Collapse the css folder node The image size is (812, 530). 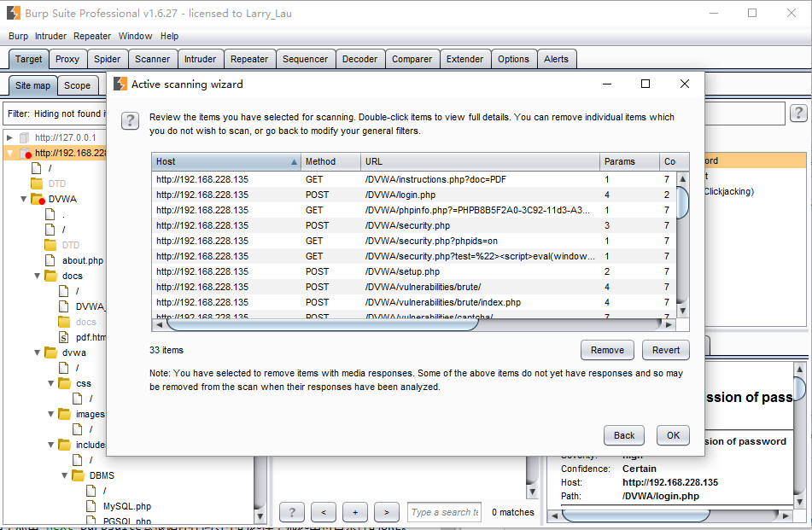50,383
